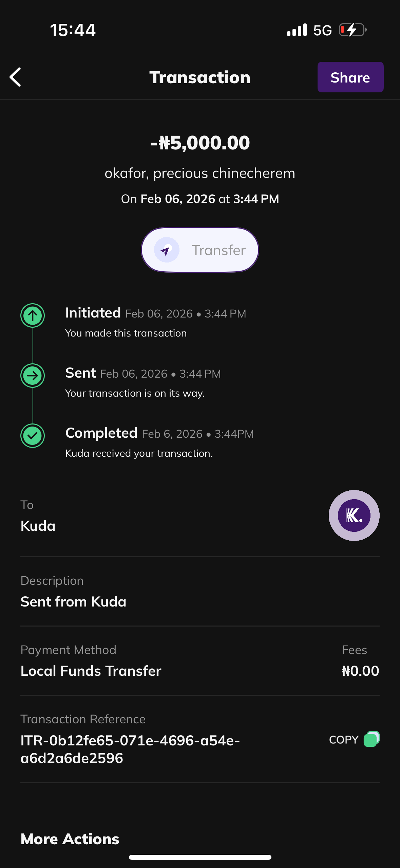400x868 pixels.
Task: Tap the recipient name okafor, precious chinecherem
Action: tap(200, 173)
